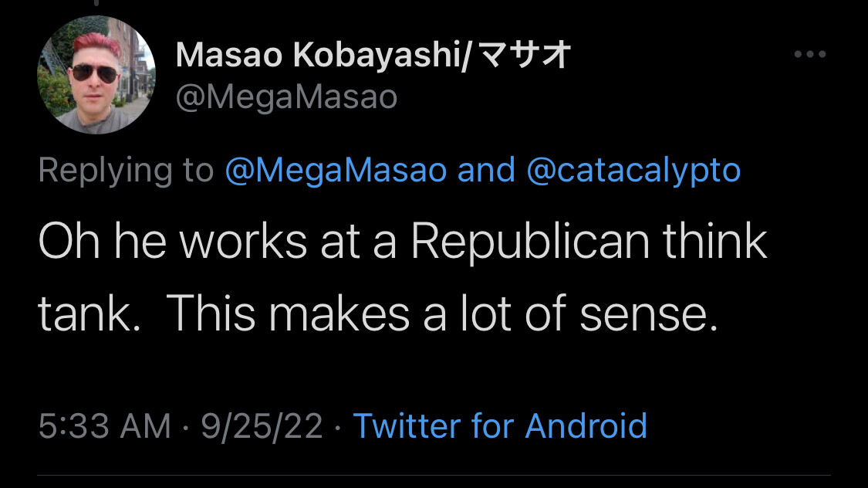Click the gray "Replying to" label

tap(126, 171)
